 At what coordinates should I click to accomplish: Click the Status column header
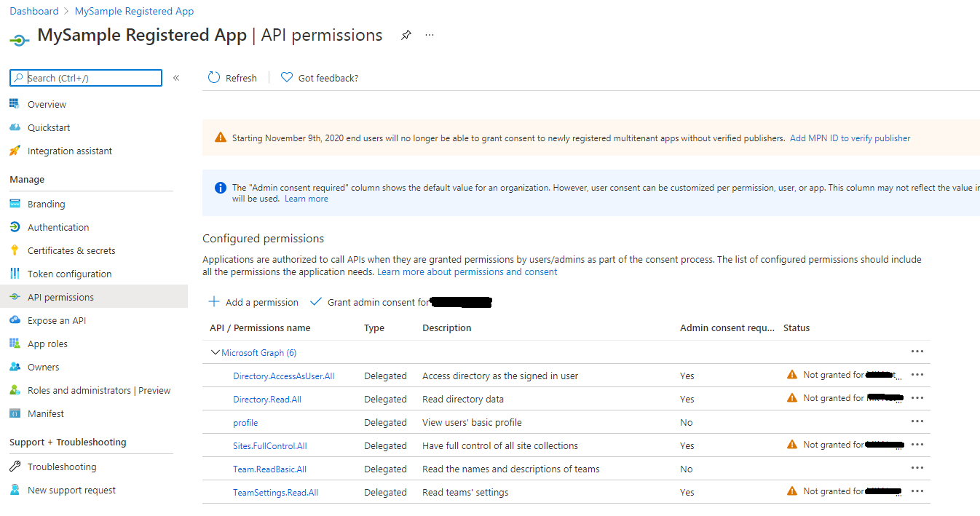[x=797, y=328]
